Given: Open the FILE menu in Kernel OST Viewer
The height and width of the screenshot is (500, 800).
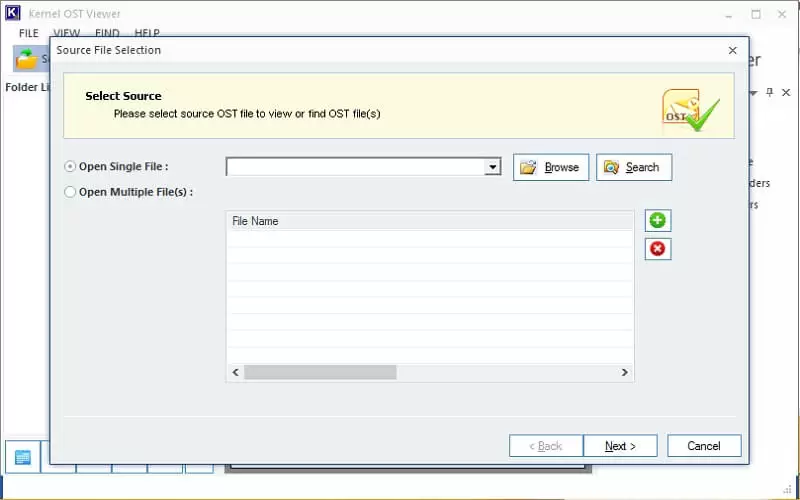Looking at the screenshot, I should (29, 33).
